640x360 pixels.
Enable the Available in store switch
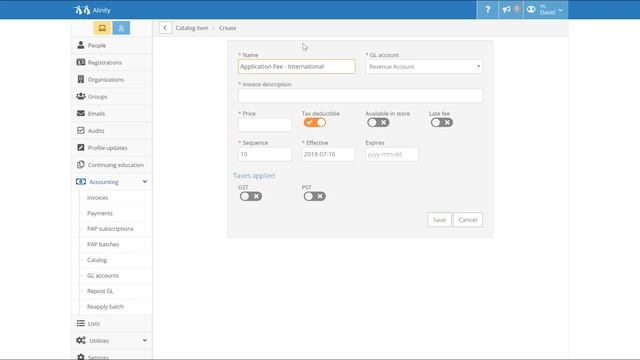click(x=378, y=122)
